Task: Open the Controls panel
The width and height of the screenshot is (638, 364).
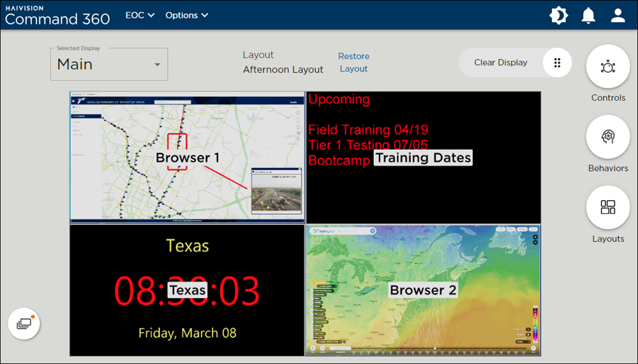Action: coord(608,67)
